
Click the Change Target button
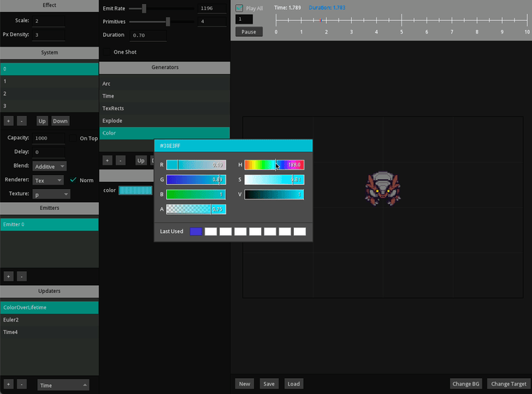[x=508, y=384]
